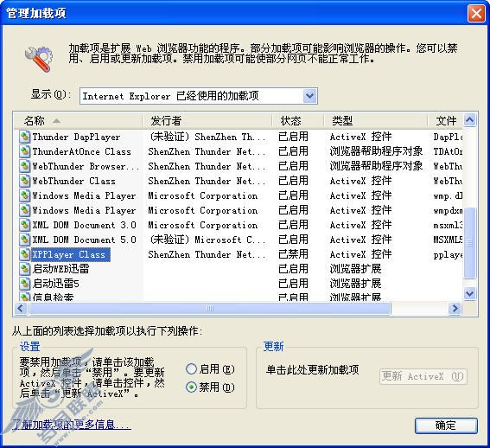Click the TDAtOn file cell

click(x=448, y=151)
